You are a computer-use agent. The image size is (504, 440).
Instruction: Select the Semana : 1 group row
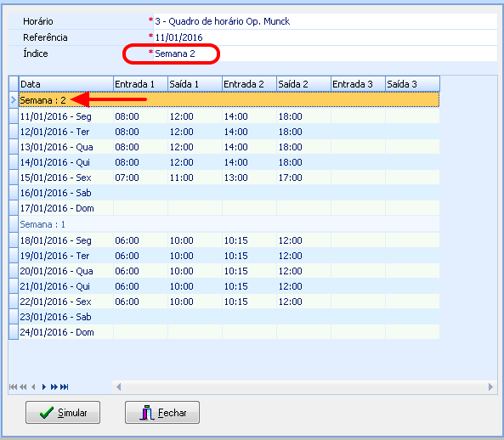coord(229,224)
